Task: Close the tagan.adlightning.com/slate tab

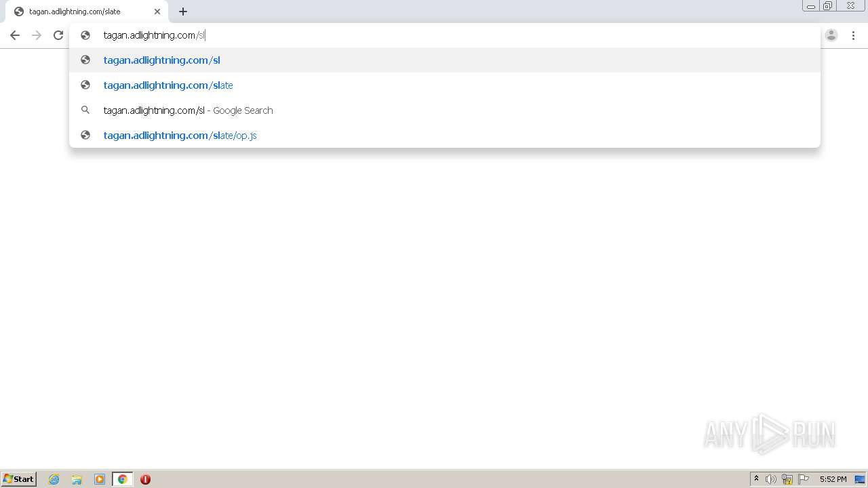Action: [x=157, y=12]
